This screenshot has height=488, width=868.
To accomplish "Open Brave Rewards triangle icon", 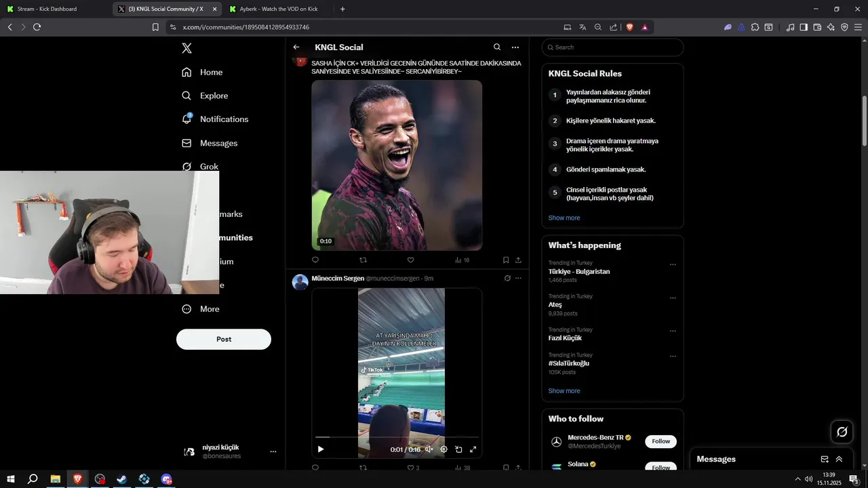I will (x=645, y=27).
